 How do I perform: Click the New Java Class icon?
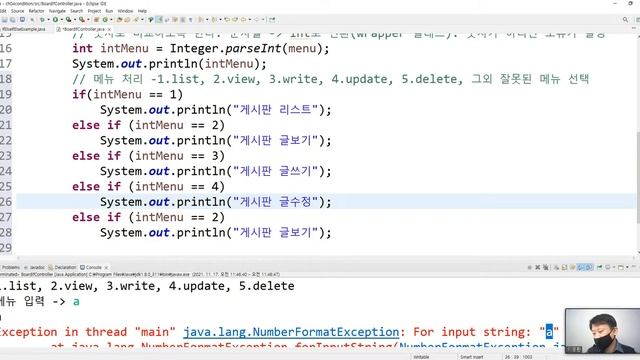(x=105, y=20)
